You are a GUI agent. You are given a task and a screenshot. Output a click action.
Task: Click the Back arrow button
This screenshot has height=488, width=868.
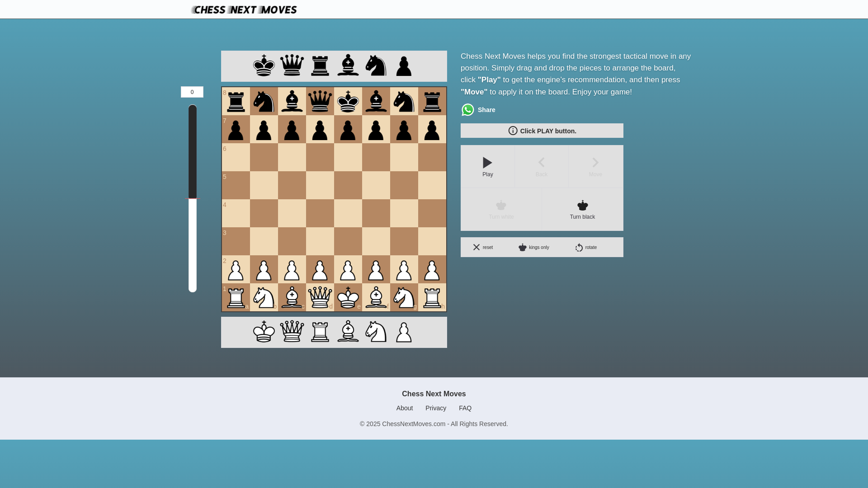coord(542,166)
